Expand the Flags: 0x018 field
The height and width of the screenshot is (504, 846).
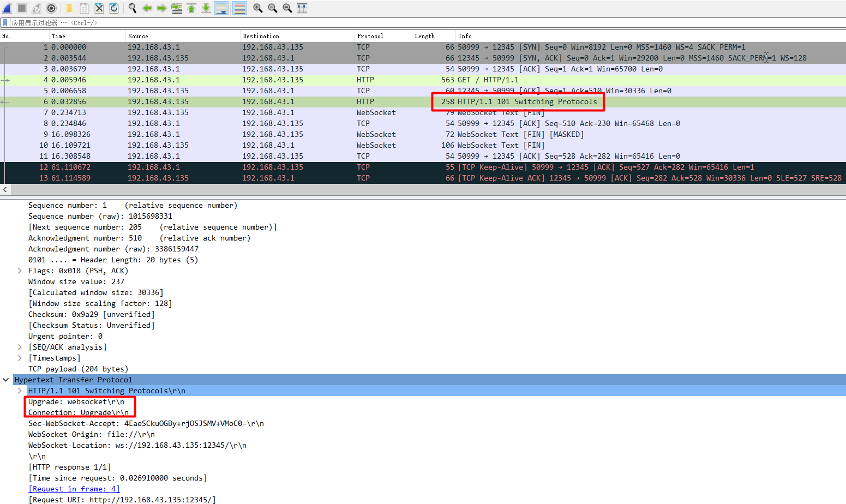click(x=20, y=271)
